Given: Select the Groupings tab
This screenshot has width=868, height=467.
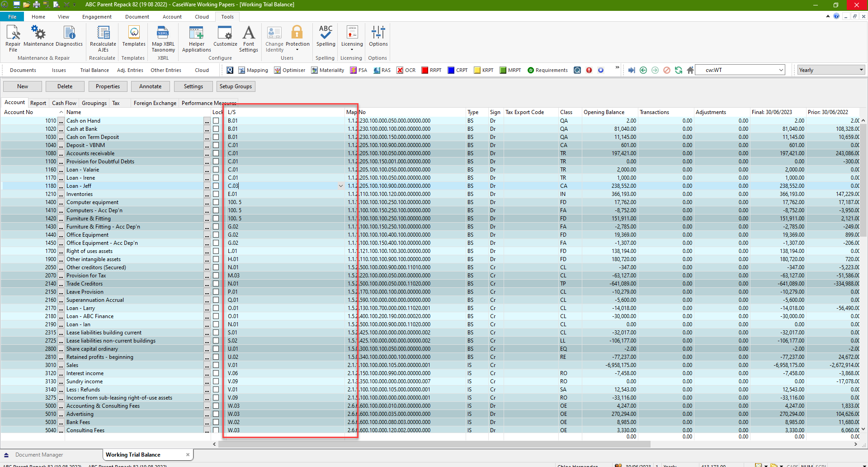Looking at the screenshot, I should coord(94,103).
